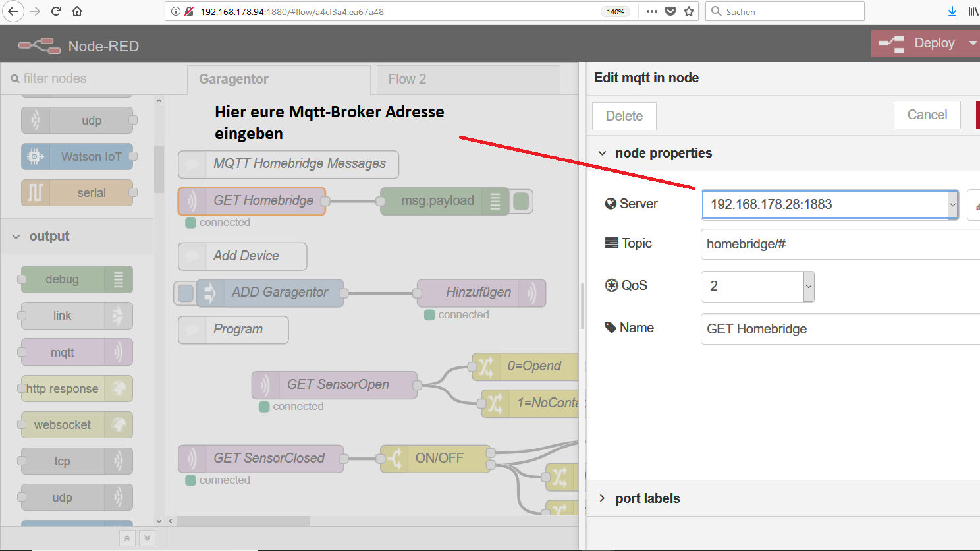Click the Node-RED logo in header

[x=40, y=45]
